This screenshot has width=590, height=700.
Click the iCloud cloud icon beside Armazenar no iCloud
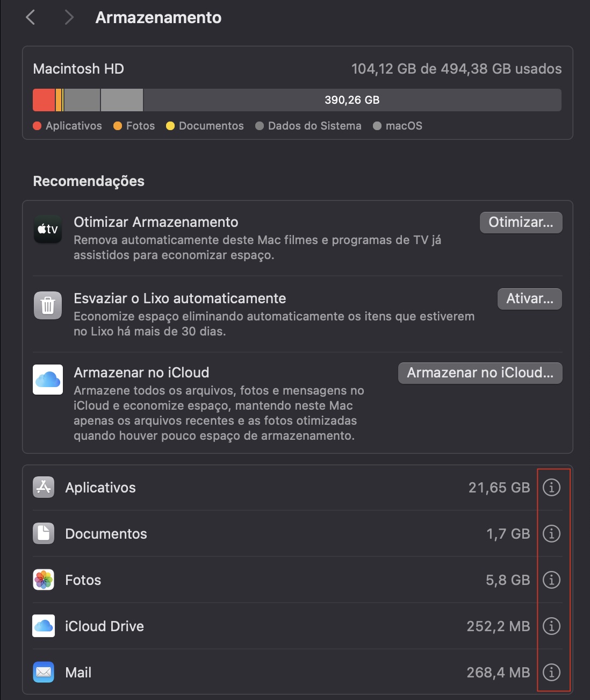pyautogui.click(x=47, y=380)
